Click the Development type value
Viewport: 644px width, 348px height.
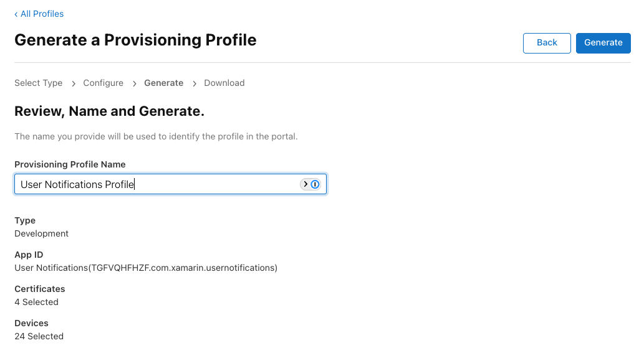42,233
